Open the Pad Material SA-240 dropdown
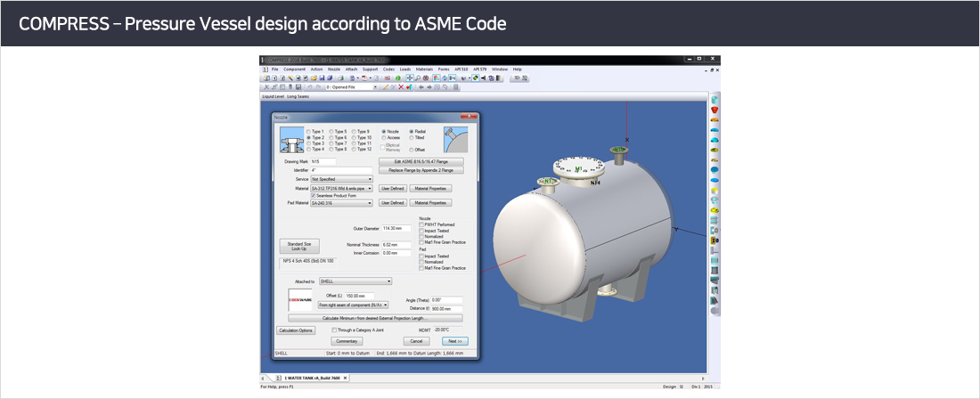 [342, 203]
